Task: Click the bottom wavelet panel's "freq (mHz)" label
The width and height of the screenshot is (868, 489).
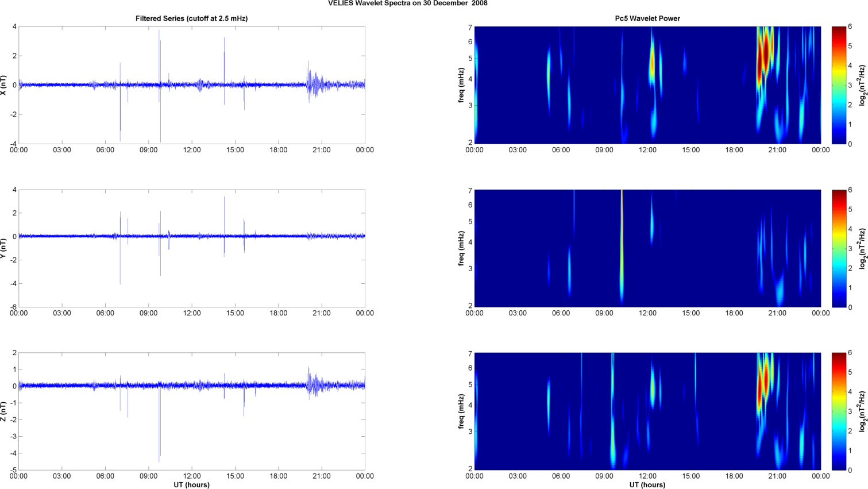Action: point(461,411)
